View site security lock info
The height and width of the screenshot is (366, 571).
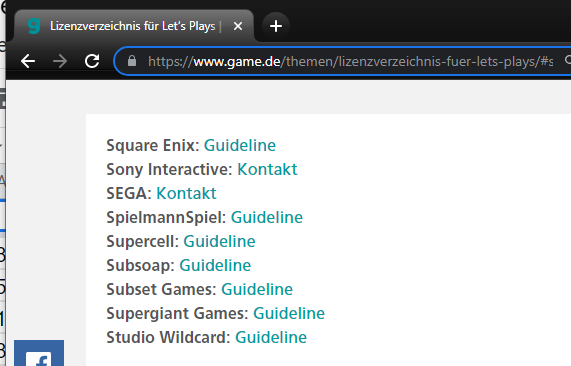tap(132, 61)
